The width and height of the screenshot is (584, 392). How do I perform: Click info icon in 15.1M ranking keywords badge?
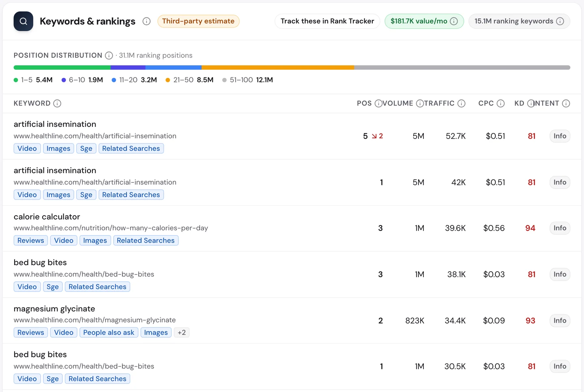coord(560,21)
